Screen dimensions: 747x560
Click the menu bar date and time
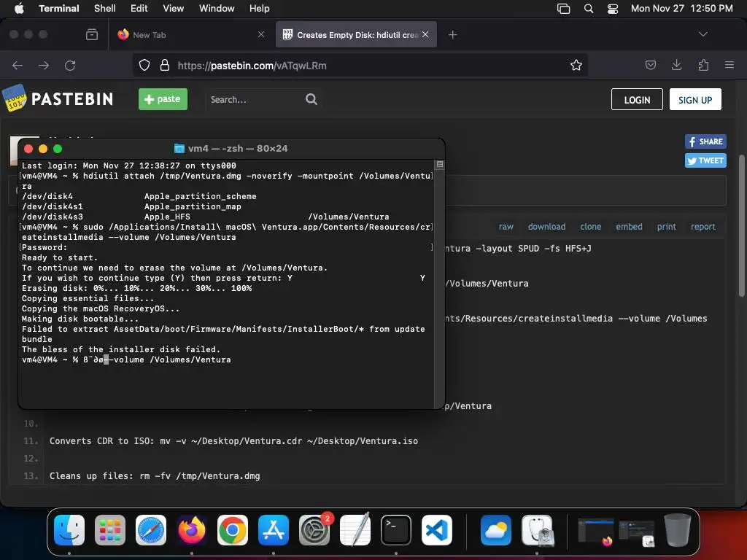click(681, 8)
